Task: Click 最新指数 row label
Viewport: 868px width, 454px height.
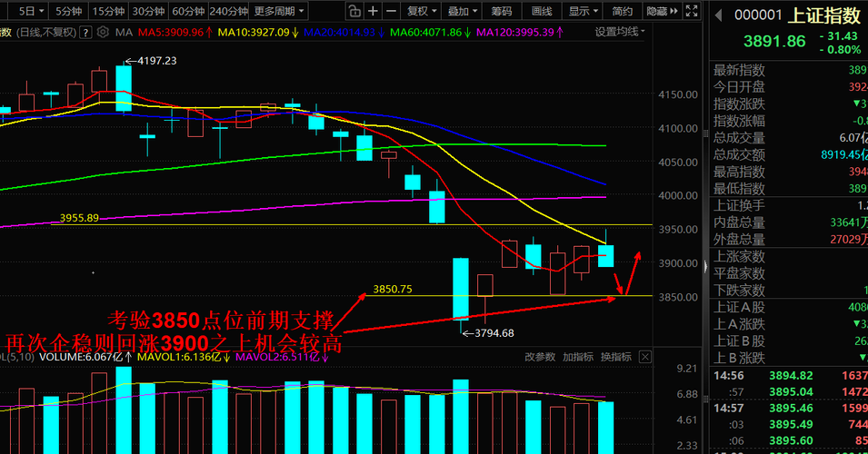Action: coord(739,70)
